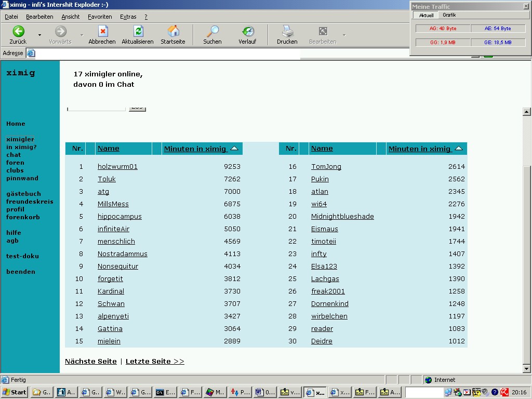Open the Favoriten menu

pos(100,17)
